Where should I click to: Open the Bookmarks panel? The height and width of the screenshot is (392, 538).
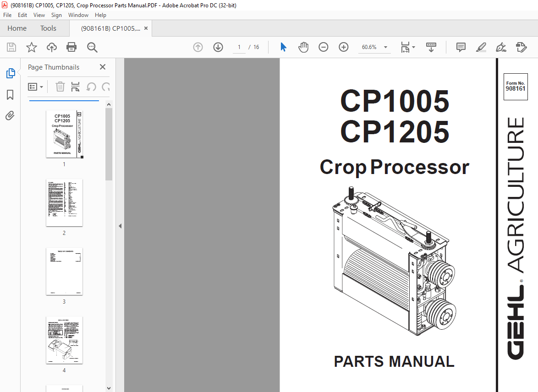tap(10, 95)
